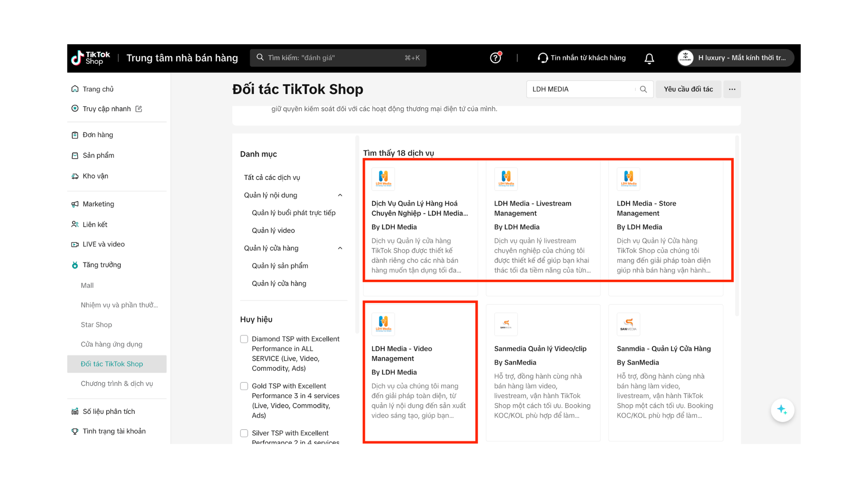Click the services list vertical scrollbar

pyautogui.click(x=737, y=226)
